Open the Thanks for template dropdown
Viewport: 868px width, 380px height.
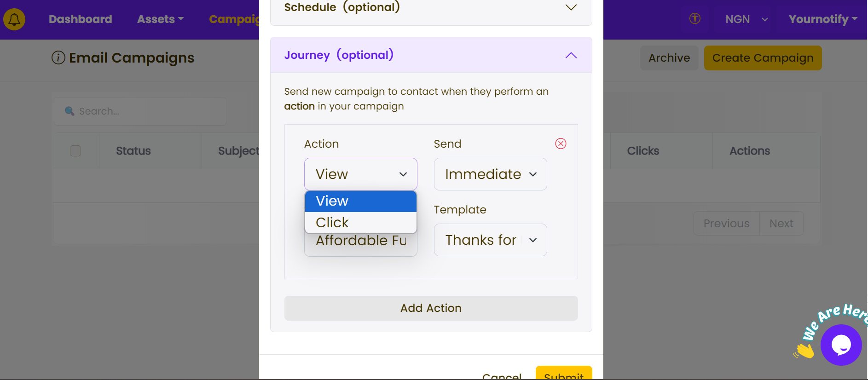click(x=490, y=240)
